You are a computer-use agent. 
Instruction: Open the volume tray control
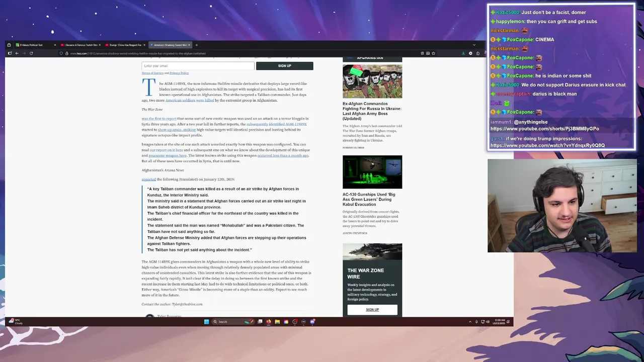pyautogui.click(x=487, y=322)
